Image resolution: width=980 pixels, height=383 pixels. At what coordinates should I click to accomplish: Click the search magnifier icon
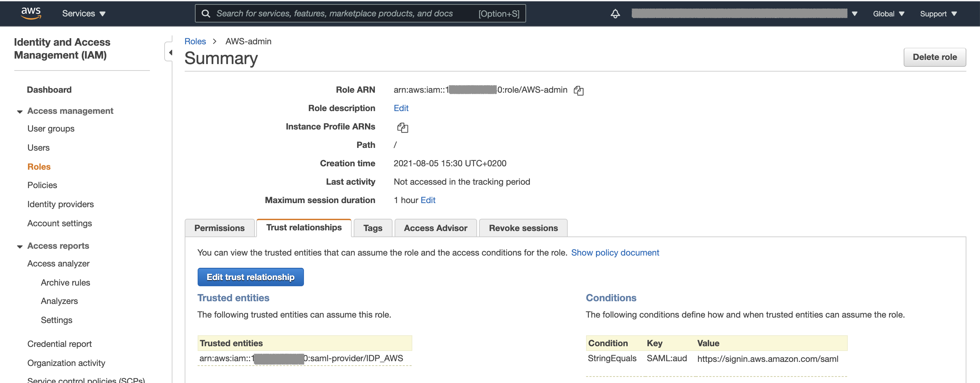pos(206,14)
